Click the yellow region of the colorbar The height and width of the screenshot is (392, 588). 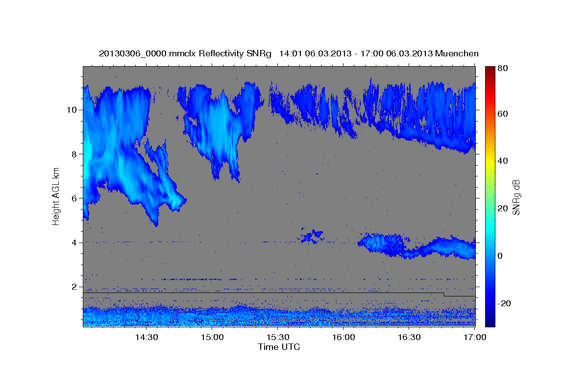coord(490,161)
